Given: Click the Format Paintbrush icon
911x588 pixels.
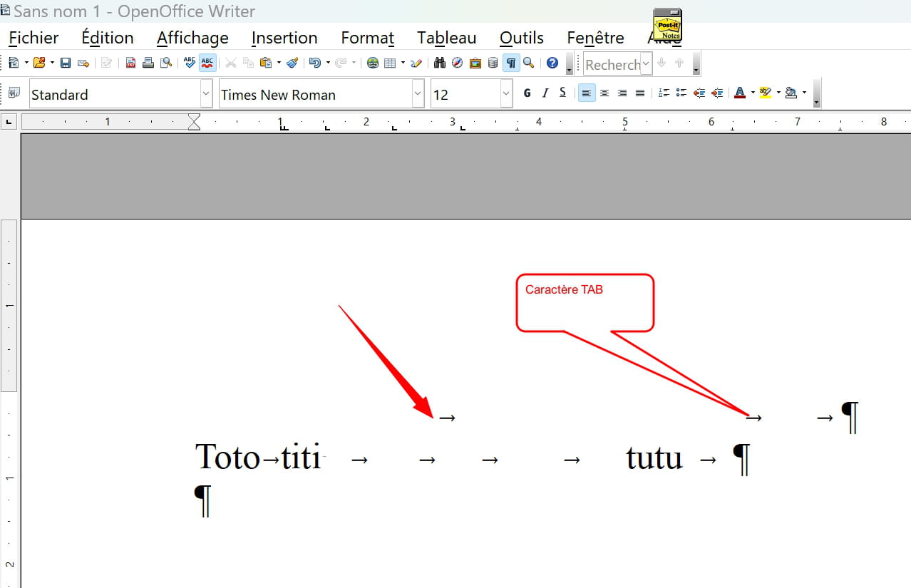Looking at the screenshot, I should click(x=292, y=63).
